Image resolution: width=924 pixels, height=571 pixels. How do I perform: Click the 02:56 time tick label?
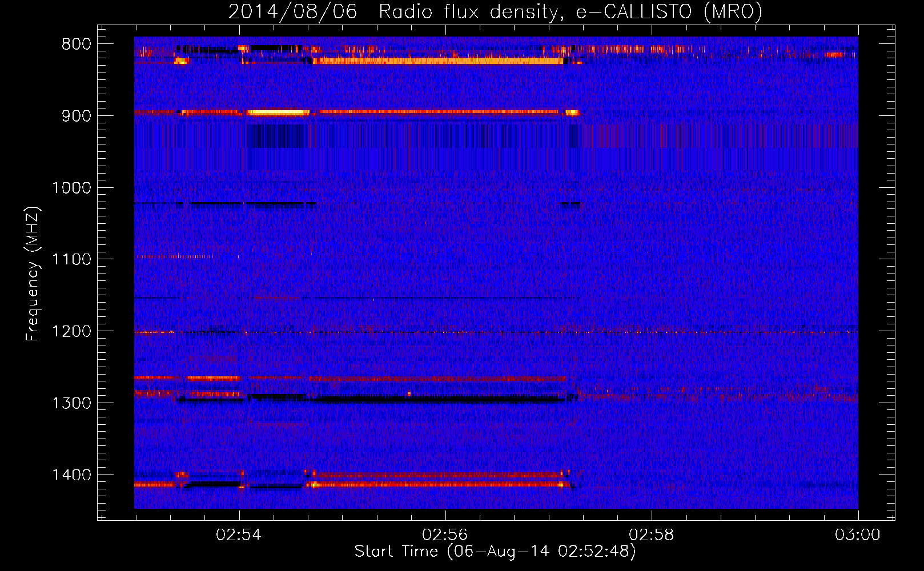(445, 535)
